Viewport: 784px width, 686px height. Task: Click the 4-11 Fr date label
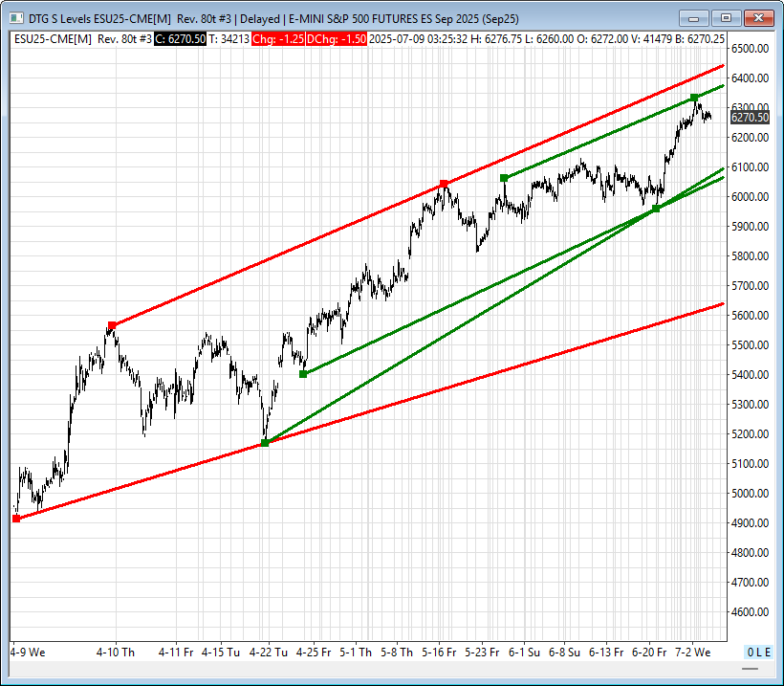176,653
